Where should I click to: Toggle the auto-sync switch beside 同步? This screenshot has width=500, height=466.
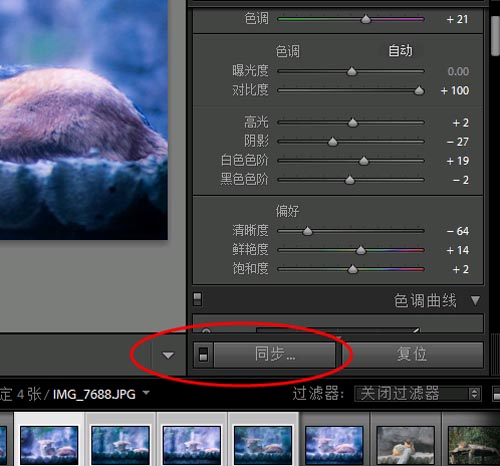click(203, 354)
